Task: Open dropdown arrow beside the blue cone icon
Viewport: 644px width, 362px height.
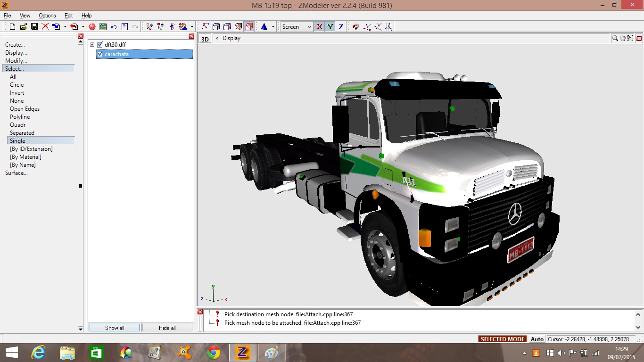Action: point(273,27)
